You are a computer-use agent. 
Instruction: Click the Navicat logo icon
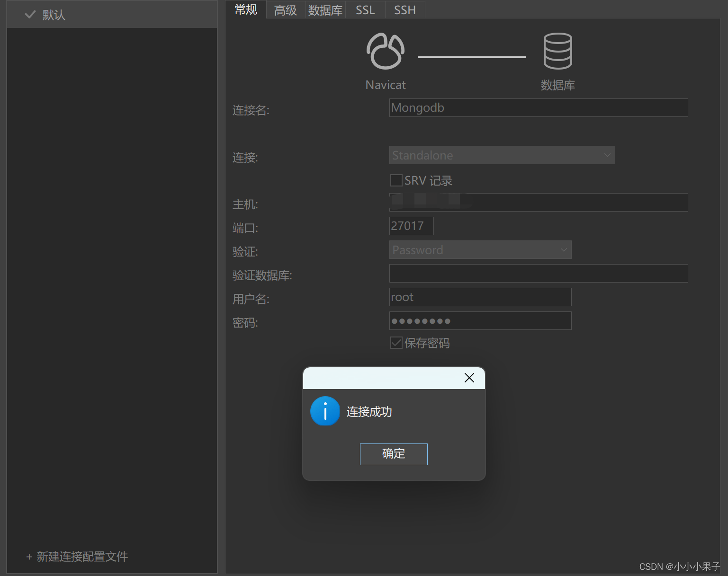point(385,51)
